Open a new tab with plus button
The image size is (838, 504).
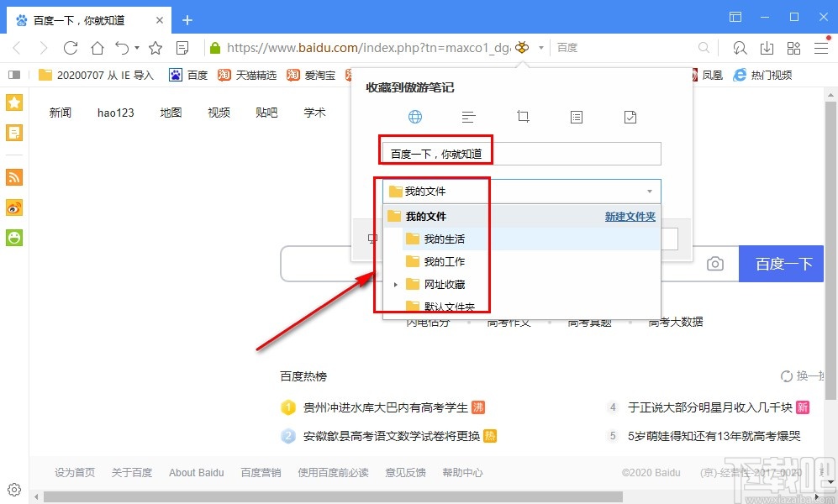tap(187, 20)
